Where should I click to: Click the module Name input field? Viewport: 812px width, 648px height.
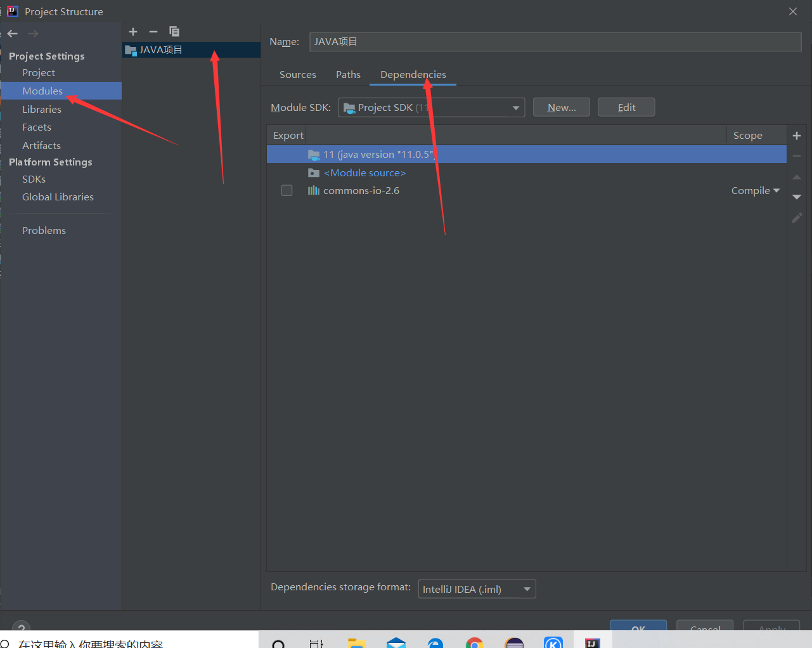(555, 42)
